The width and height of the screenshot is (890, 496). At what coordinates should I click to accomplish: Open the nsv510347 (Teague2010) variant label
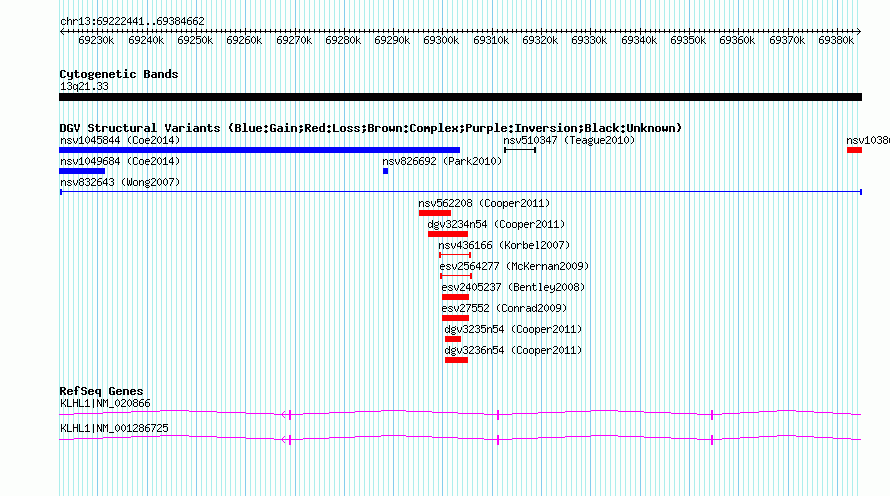[569, 140]
